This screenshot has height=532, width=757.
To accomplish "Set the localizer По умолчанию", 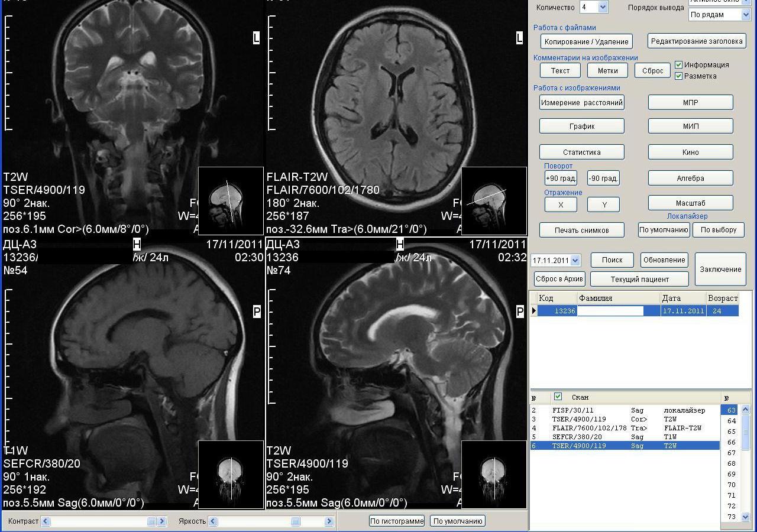I will [x=664, y=229].
